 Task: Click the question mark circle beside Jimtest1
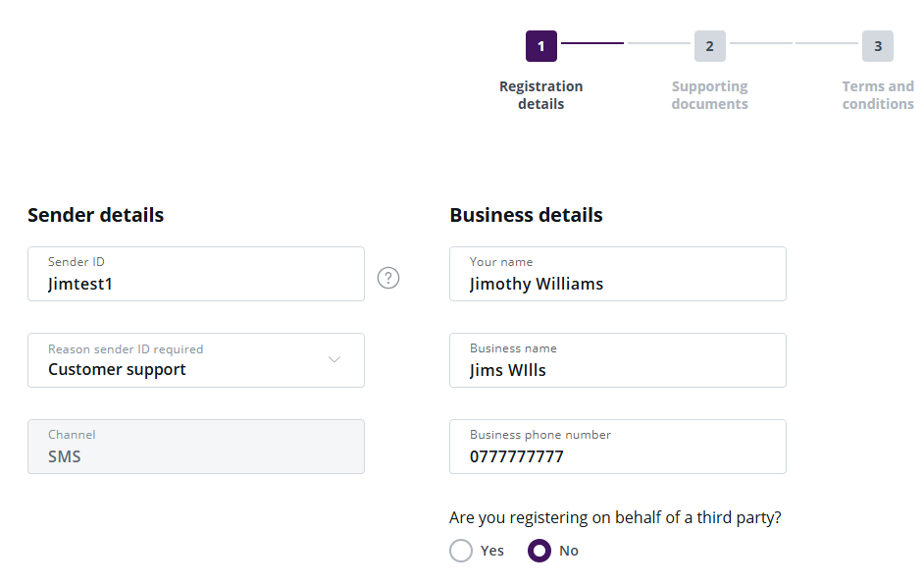click(x=388, y=278)
